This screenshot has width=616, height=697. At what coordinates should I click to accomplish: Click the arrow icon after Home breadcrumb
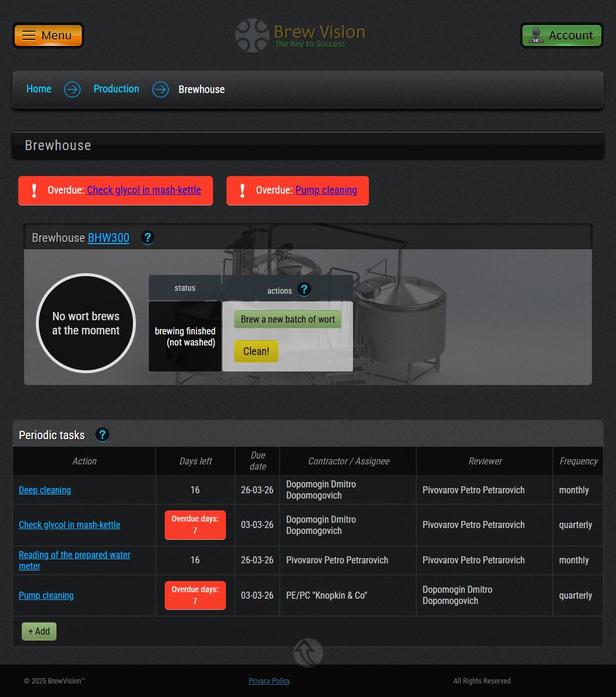tap(72, 89)
